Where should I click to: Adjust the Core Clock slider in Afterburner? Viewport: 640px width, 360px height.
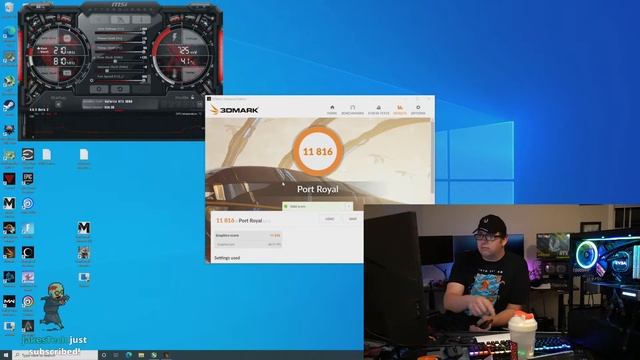[x=120, y=61]
